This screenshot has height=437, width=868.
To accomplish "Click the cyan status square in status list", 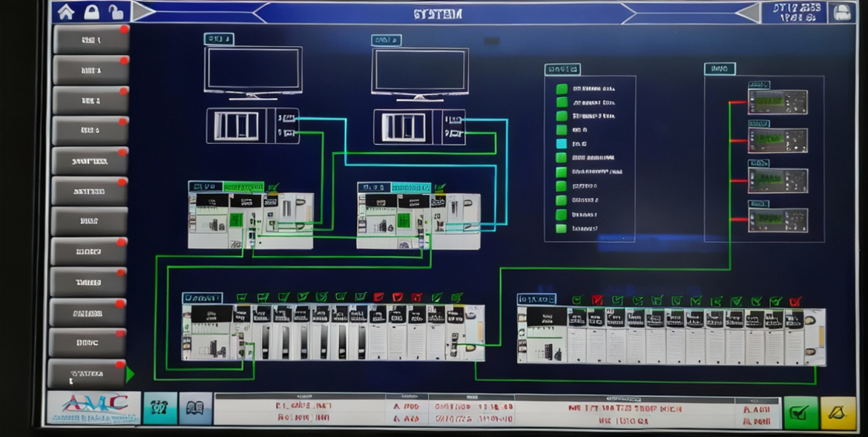I will tap(562, 144).
